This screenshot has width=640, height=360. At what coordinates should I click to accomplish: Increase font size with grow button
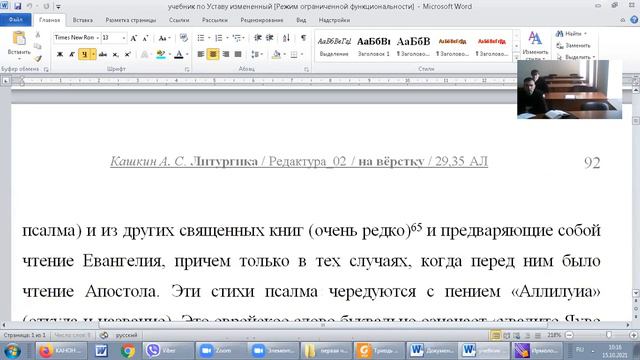coord(133,38)
